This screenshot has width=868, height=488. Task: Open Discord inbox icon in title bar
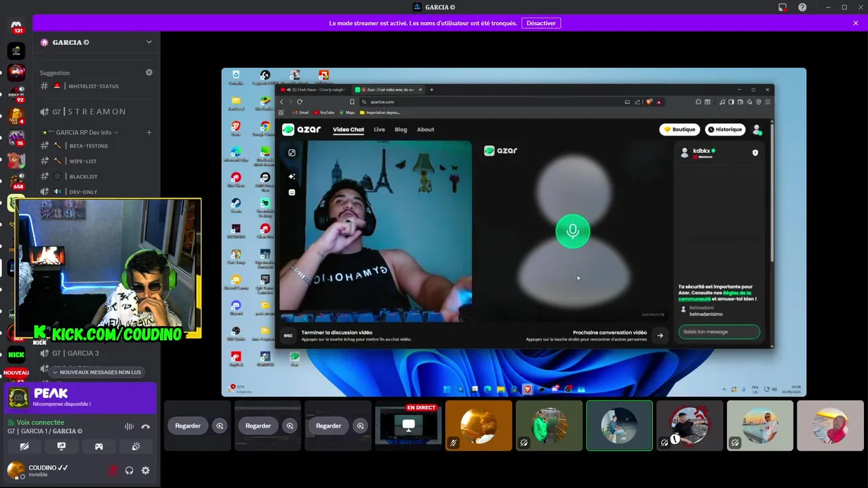tap(783, 7)
